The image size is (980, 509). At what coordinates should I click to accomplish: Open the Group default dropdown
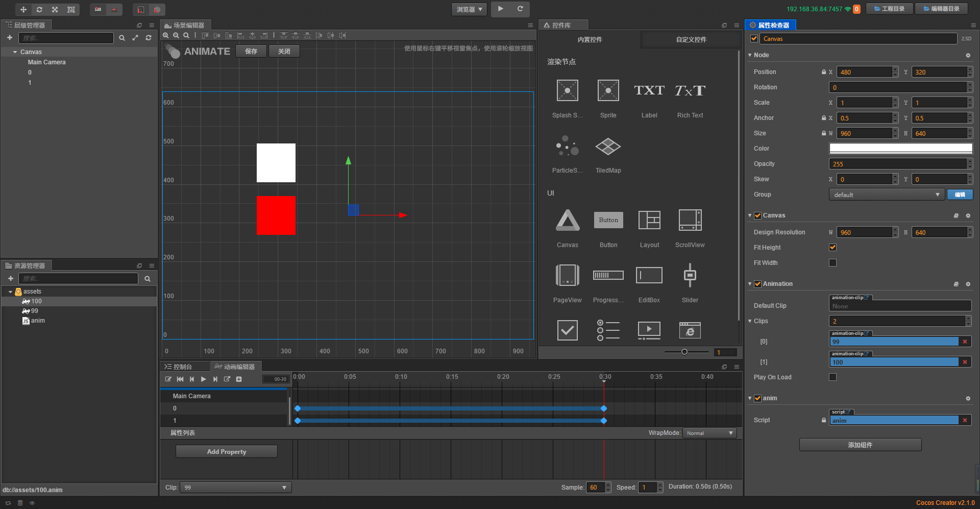click(887, 195)
